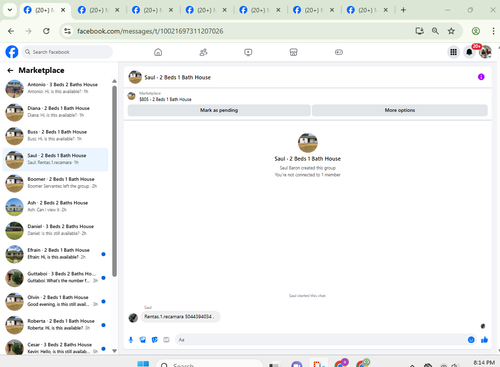The width and height of the screenshot is (500, 367).
Task: Click the Windows taskbar search box
Action: pos(209,364)
